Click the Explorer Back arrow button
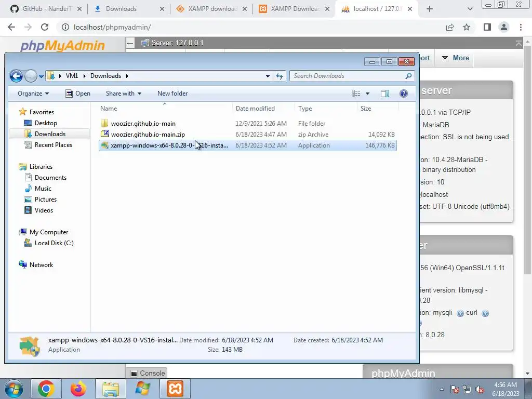The image size is (532, 399). point(16,76)
